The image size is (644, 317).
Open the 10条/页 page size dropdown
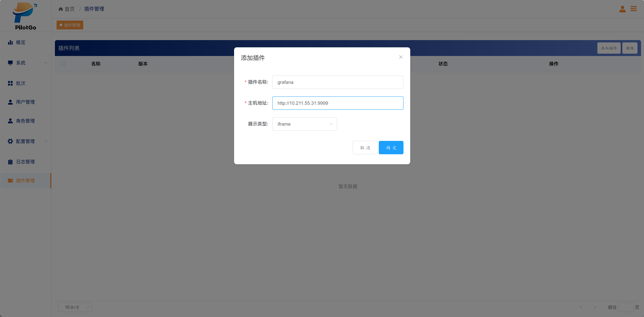pos(75,307)
